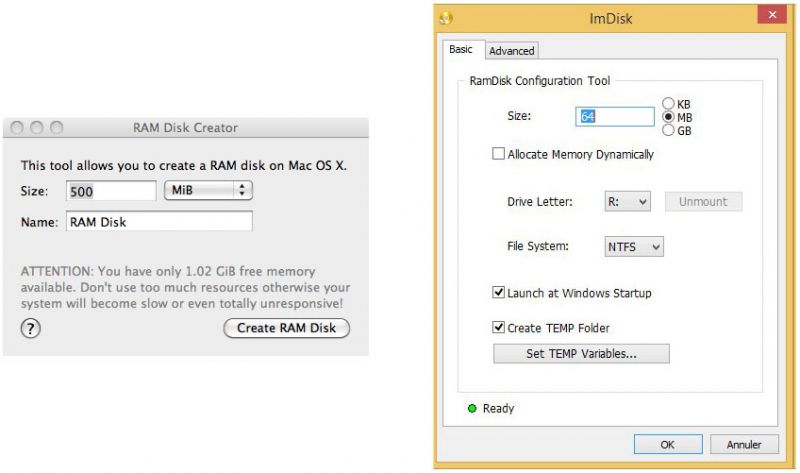800x473 pixels.
Task: Click Set TEMP Variables button
Action: 581,354
